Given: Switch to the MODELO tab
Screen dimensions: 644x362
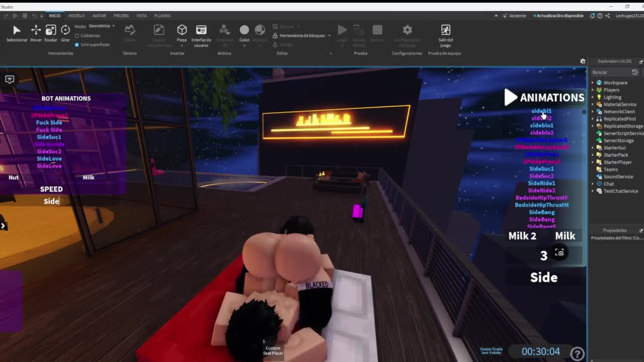Looking at the screenshot, I should point(76,16).
